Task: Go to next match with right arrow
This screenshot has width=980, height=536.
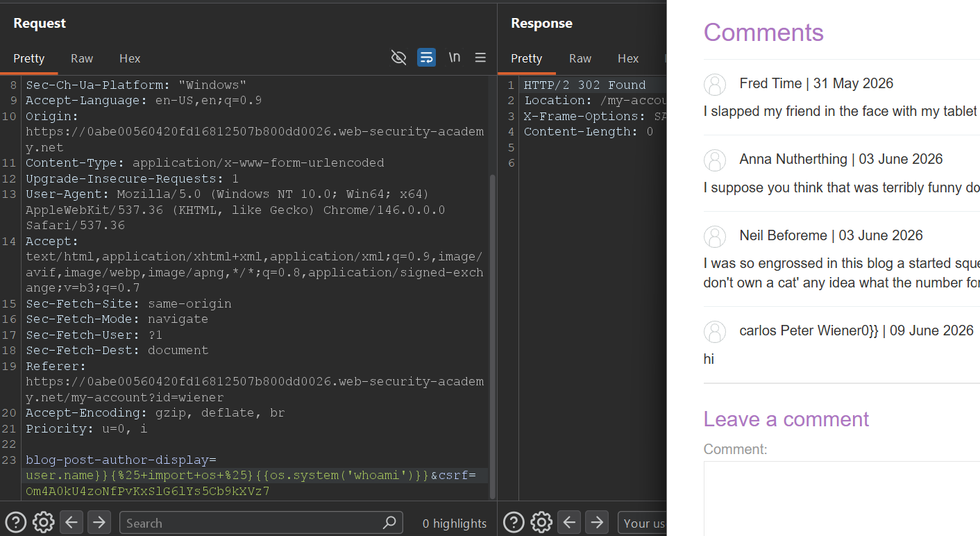Action: [99, 522]
